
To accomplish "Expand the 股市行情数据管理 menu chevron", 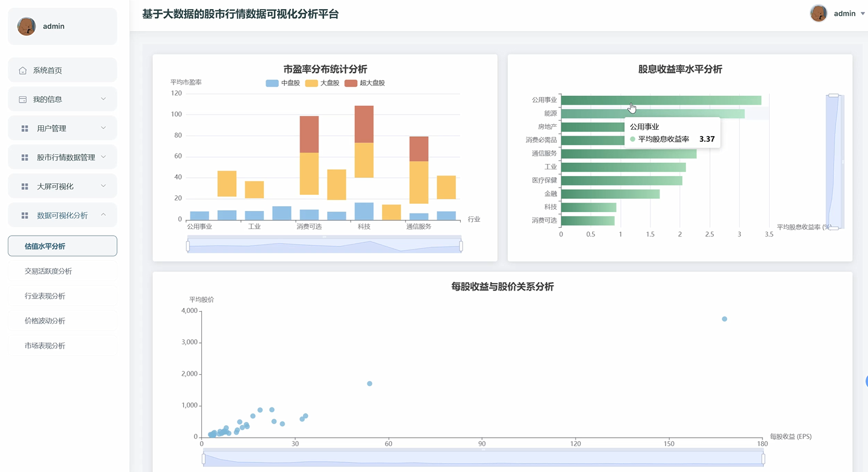I will [103, 157].
